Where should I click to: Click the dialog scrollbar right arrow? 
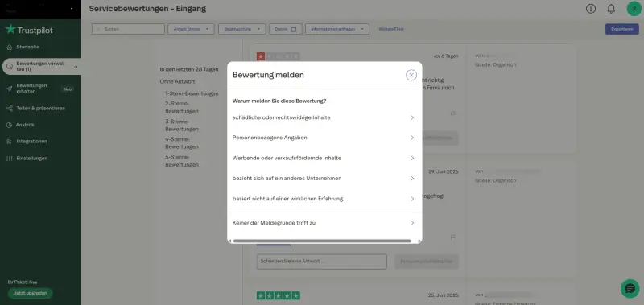point(419,241)
